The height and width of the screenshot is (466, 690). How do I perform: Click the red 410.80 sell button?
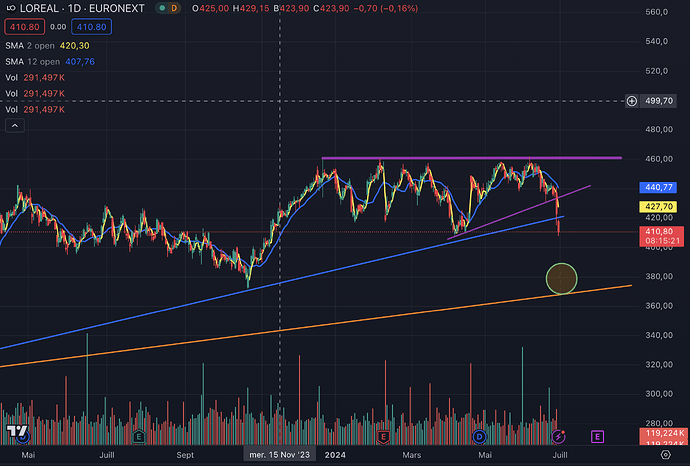click(25, 27)
